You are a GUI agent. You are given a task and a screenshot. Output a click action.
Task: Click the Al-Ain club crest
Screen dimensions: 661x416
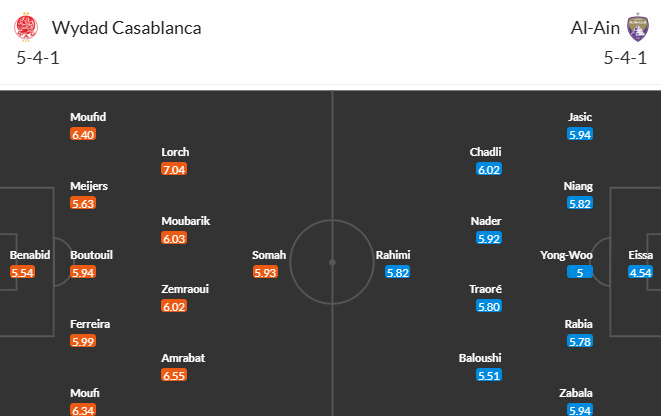coord(637,27)
